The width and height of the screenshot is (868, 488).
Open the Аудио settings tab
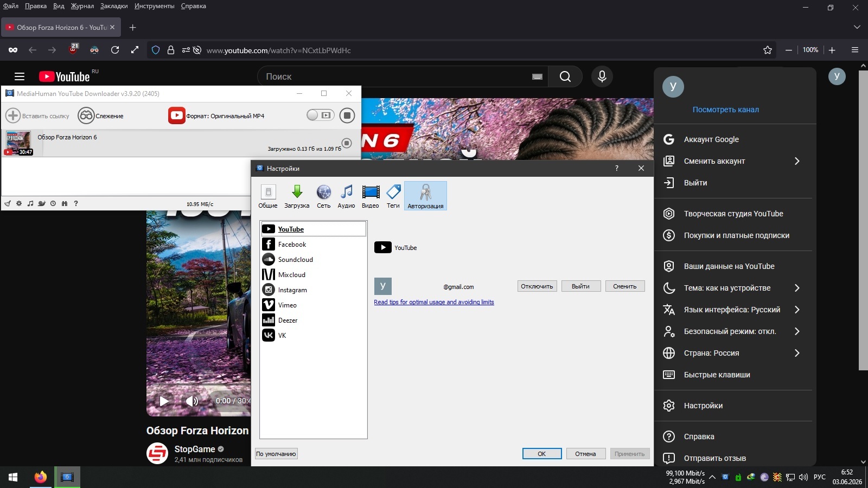[346, 196]
